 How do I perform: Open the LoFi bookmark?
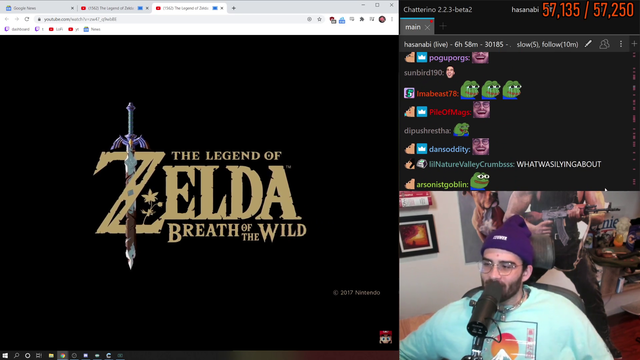[56, 29]
